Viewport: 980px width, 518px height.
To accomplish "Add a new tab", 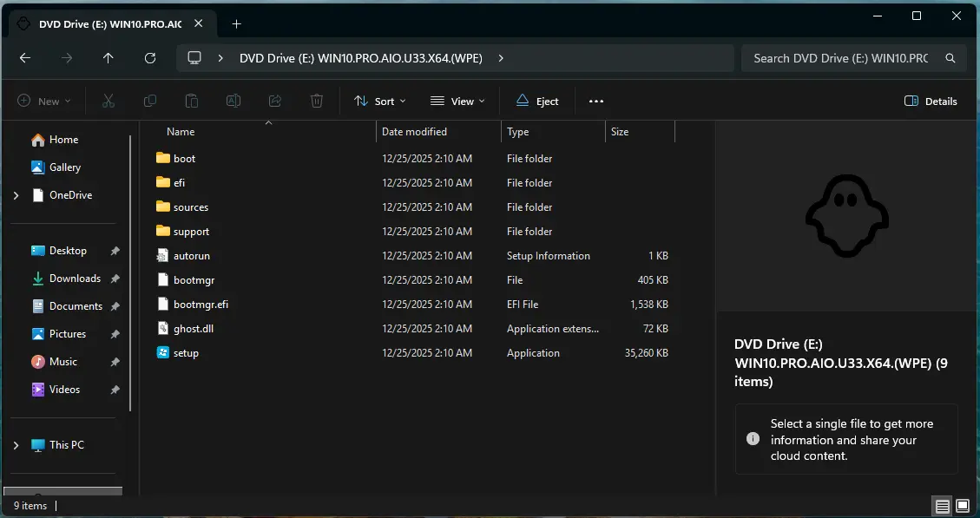I will [x=236, y=23].
